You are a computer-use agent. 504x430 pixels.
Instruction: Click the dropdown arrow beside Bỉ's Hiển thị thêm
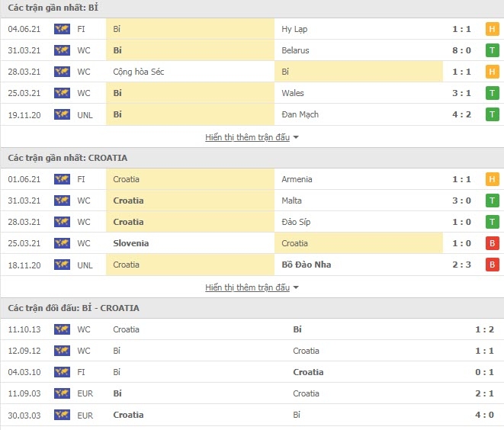point(296,137)
